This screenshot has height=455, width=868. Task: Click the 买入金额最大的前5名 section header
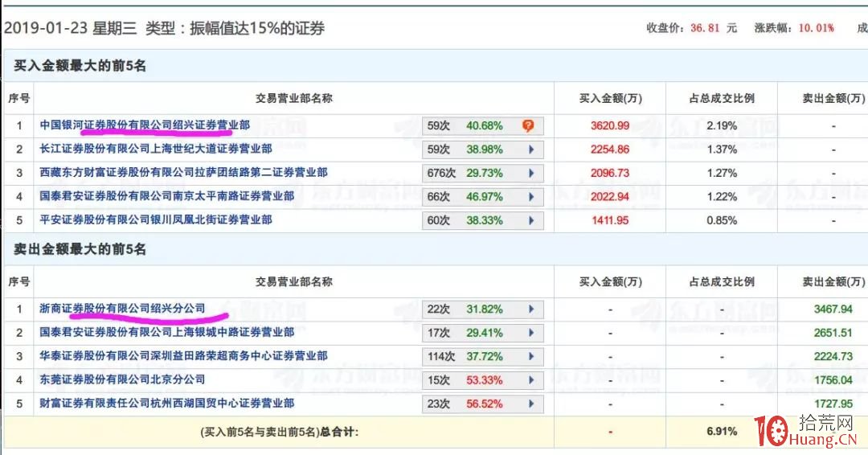click(x=80, y=66)
